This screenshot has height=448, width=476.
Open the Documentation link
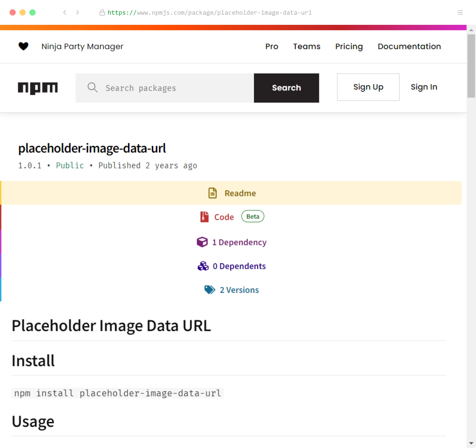[x=409, y=46]
